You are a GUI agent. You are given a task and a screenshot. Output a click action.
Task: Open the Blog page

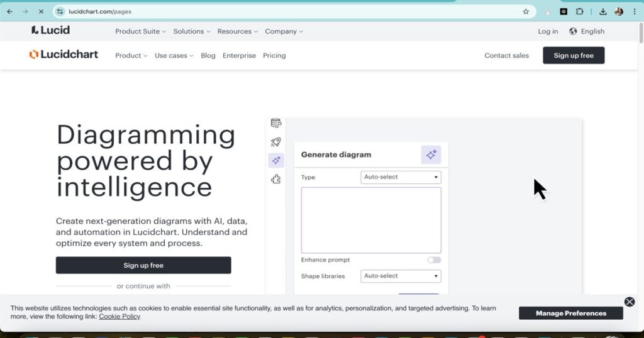click(208, 55)
